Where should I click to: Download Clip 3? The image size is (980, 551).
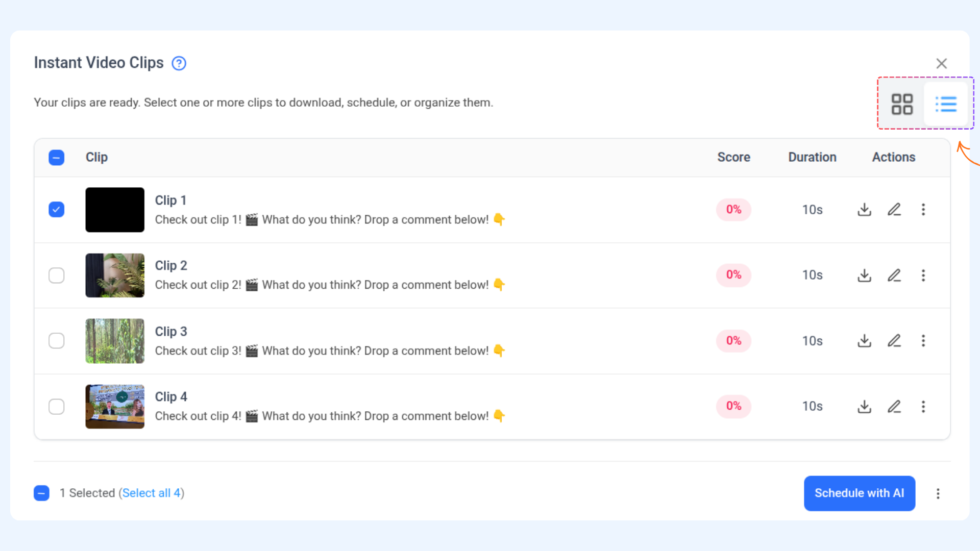(864, 341)
